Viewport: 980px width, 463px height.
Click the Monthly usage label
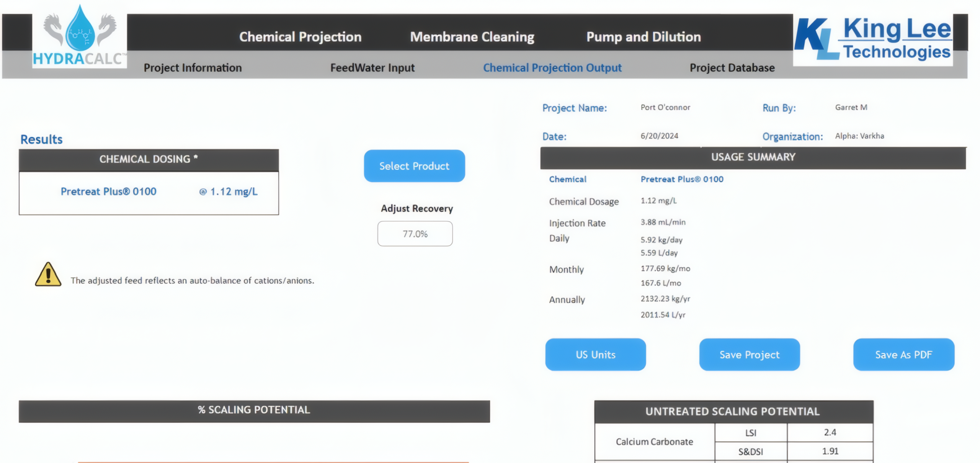[x=566, y=270]
